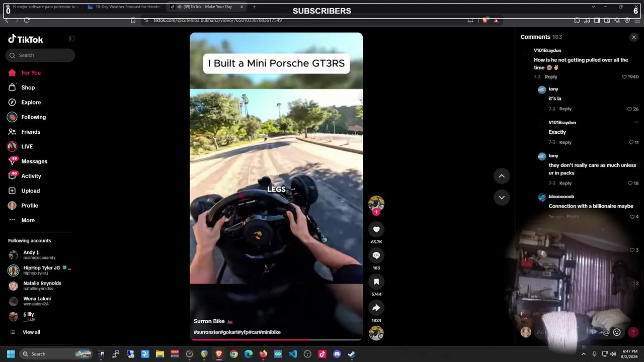The width and height of the screenshot is (644, 362).
Task: Open the #surronster hashtag
Action: point(207,332)
